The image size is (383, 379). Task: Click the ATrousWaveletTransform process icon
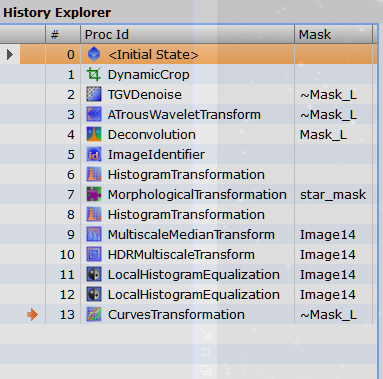(x=94, y=114)
